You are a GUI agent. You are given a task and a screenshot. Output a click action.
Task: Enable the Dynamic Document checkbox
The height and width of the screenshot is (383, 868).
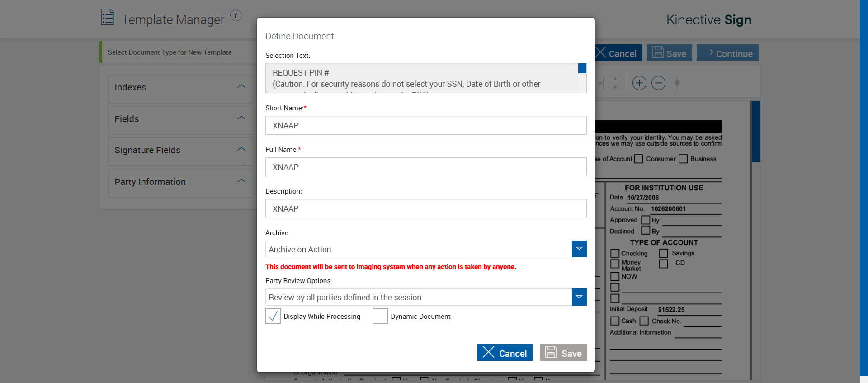(x=380, y=316)
